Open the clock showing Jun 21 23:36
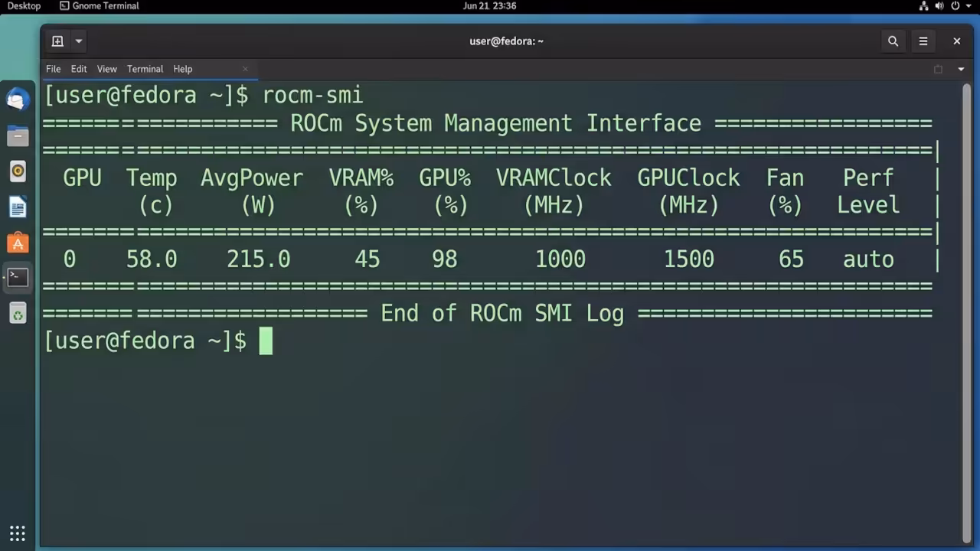The height and width of the screenshot is (551, 980). 489,5
